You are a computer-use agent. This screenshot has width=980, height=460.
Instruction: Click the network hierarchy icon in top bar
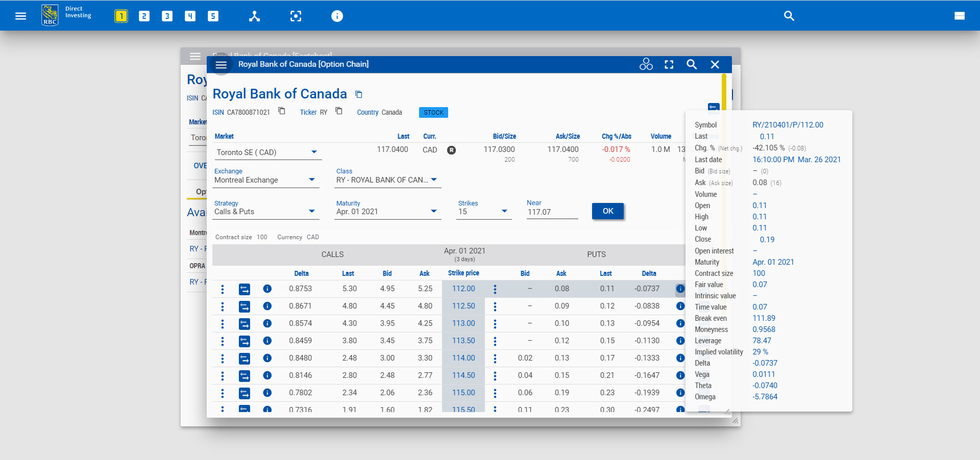254,16
